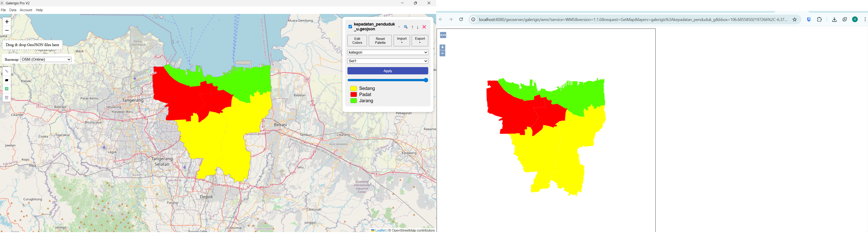Select the polygon draw tool in the sidebar
Viewport: 868px width, 235px height.
[6, 80]
